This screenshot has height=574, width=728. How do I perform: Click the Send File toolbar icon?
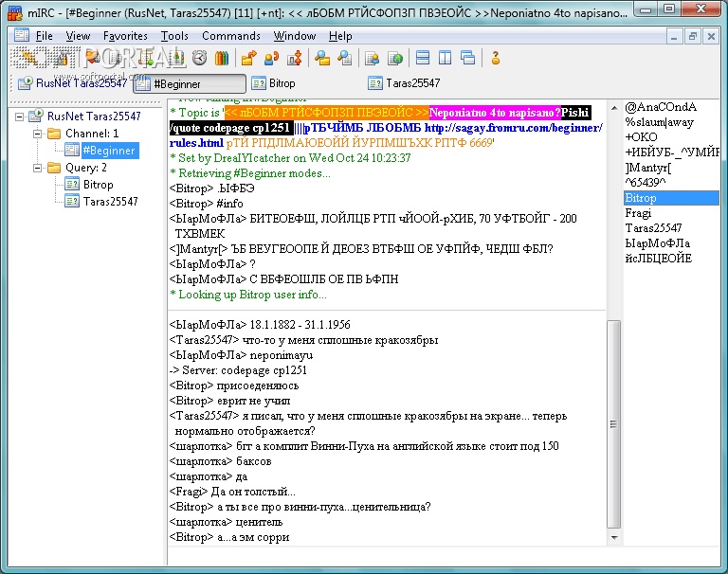(x=249, y=58)
